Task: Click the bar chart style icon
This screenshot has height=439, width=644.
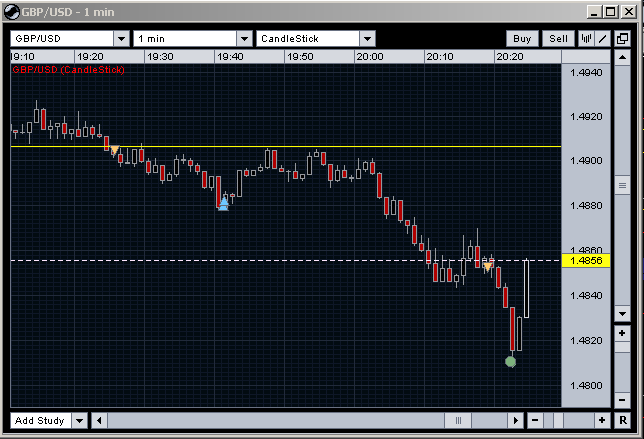Action: point(587,38)
